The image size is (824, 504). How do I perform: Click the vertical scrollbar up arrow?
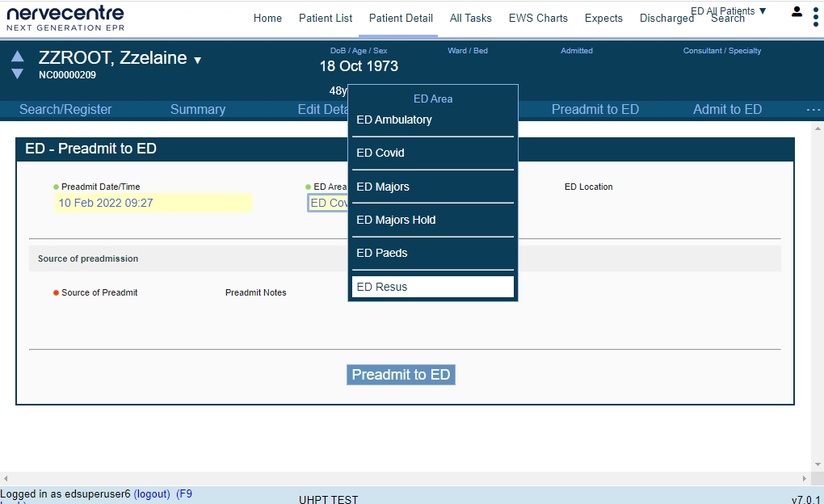[818, 128]
